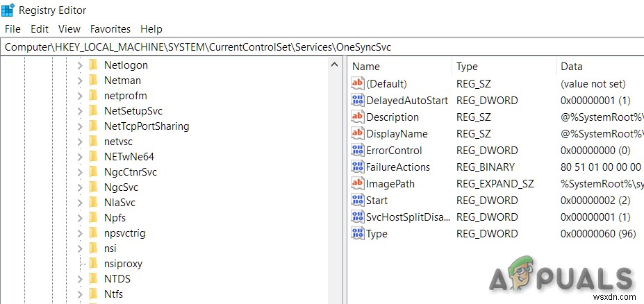Click the Registry Editor title bar icon

pyautogui.click(x=9, y=10)
